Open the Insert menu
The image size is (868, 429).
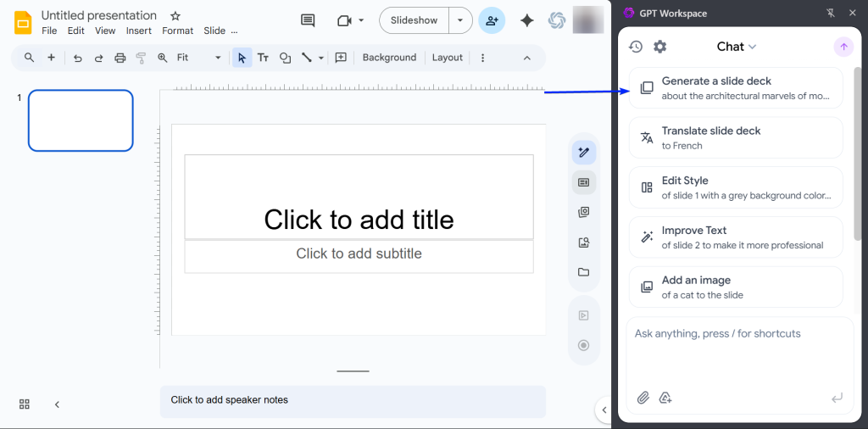[x=138, y=31]
